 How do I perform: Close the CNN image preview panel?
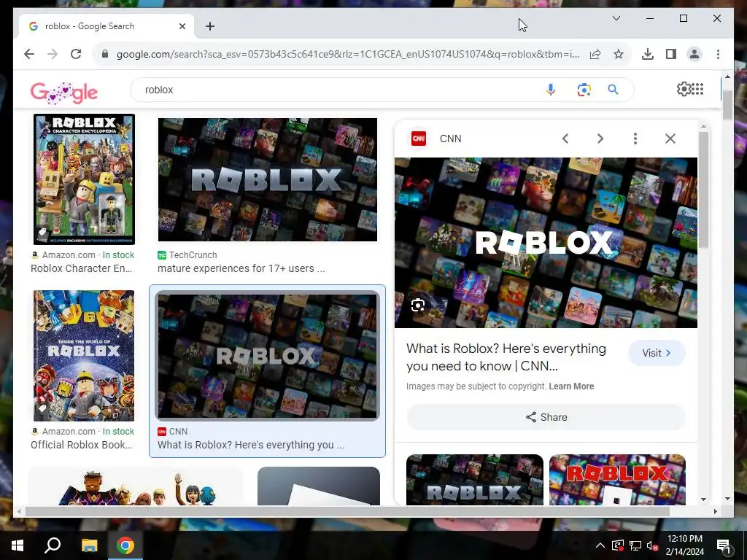coord(670,139)
